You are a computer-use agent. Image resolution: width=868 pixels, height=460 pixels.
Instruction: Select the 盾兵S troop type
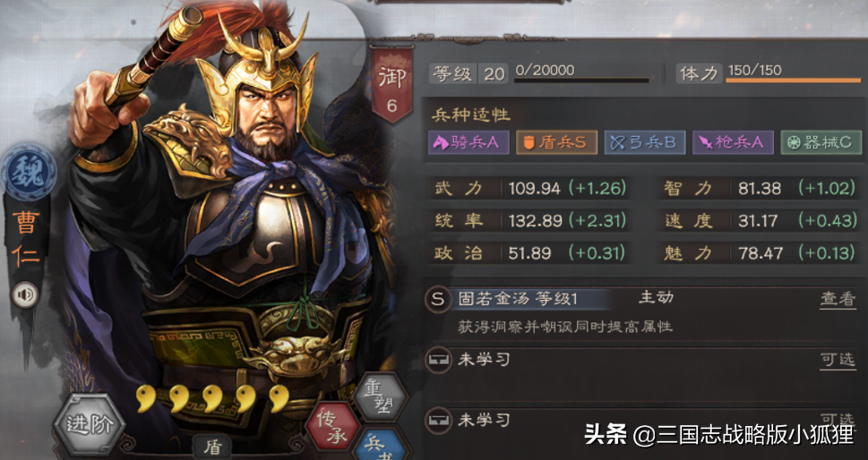pos(556,142)
